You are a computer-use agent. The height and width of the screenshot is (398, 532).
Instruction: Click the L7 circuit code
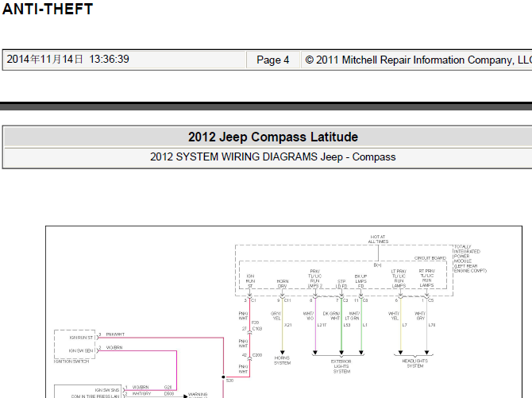tap(404, 325)
